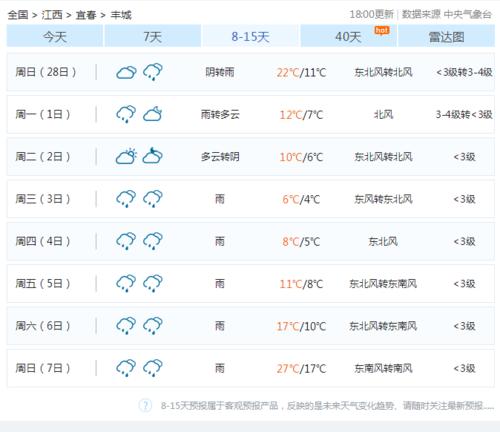Screen dimensions: 500x432
Task: Click the first rain icon for 周五（5日）
Action: 126,283
